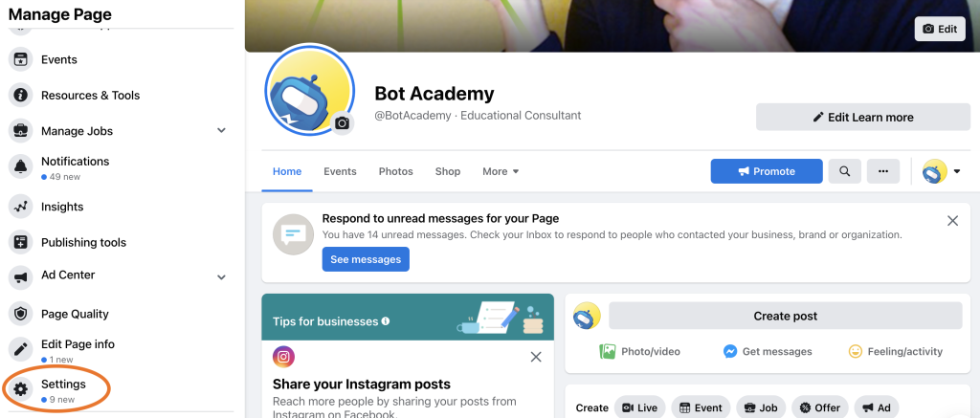Click the See messages button
This screenshot has height=418, width=980.
coord(366,259)
